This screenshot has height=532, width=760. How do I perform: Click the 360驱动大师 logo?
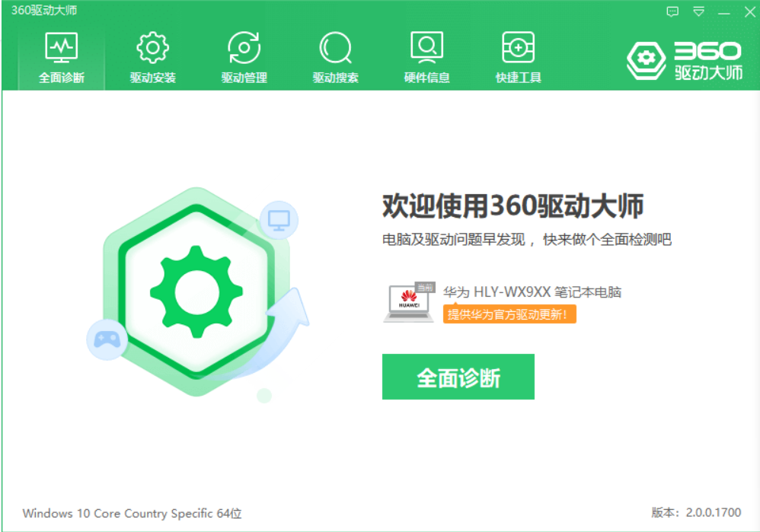point(685,61)
